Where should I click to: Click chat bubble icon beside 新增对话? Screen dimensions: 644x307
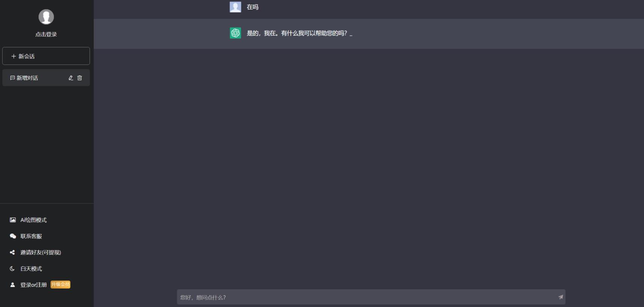12,78
